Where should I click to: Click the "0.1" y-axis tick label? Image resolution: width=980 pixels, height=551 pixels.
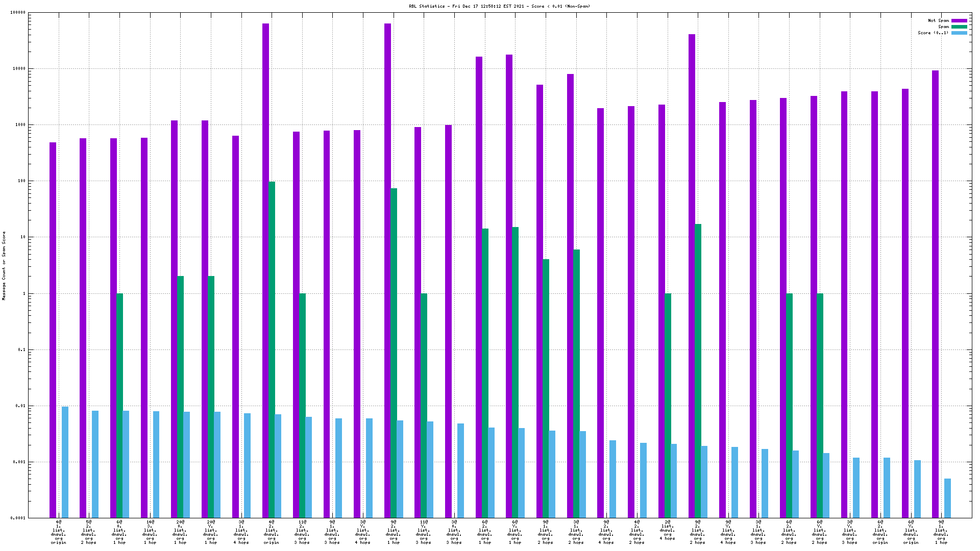[21, 350]
